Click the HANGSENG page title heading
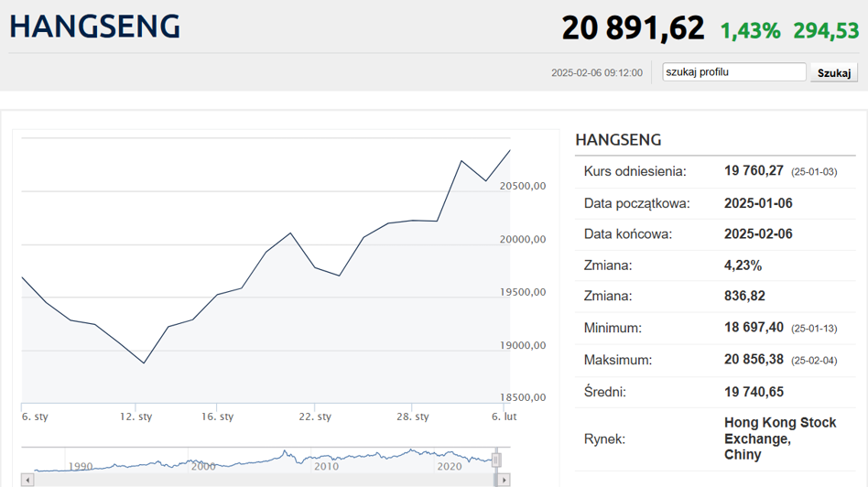868x487 pixels. pyautogui.click(x=94, y=26)
